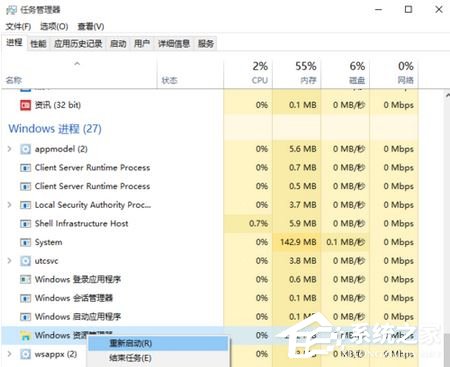The height and width of the screenshot is (367, 450).
Task: Expand the wsappx (2) group
Action: (x=10, y=354)
